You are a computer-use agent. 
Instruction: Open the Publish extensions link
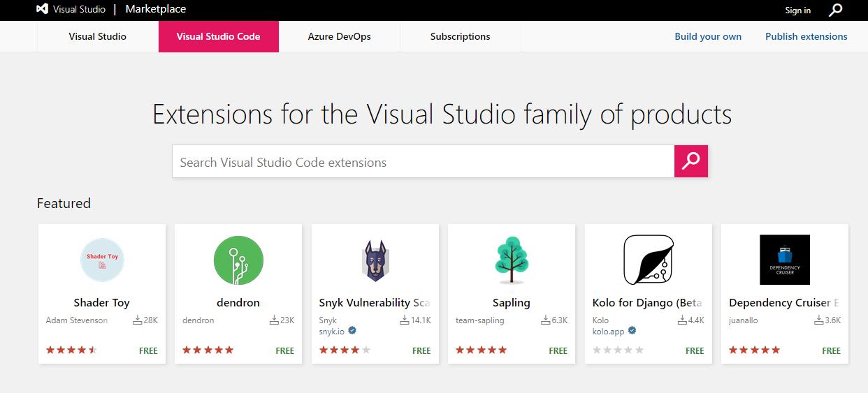point(806,36)
